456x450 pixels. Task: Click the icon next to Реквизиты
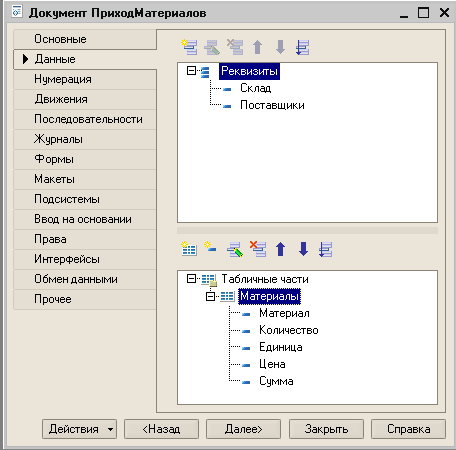(205, 72)
